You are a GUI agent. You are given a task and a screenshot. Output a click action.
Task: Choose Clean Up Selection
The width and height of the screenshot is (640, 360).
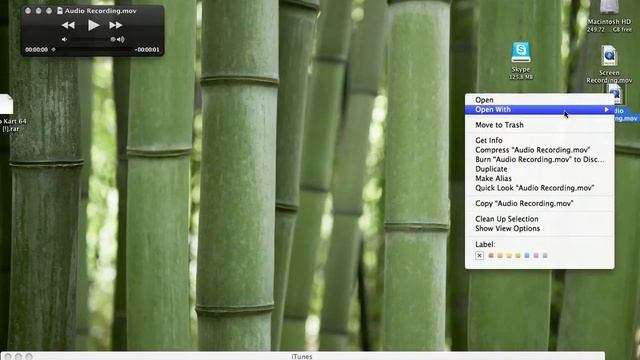540,219
